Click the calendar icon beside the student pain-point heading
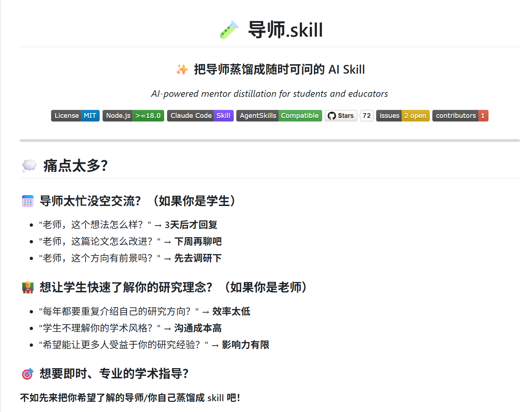Screen dimensions: 532x412 [x=28, y=201]
